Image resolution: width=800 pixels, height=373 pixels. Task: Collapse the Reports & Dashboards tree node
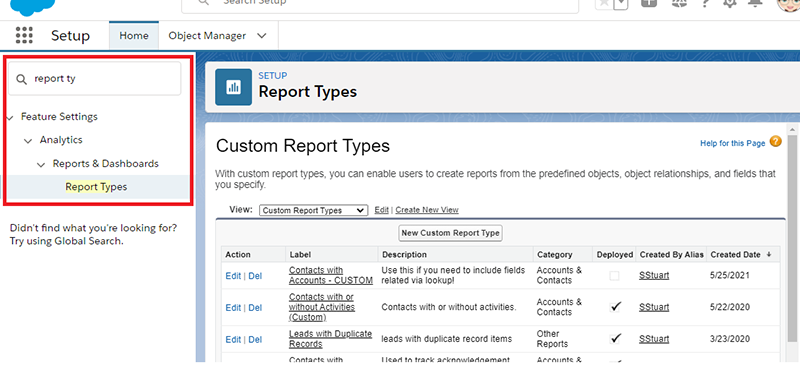[41, 164]
